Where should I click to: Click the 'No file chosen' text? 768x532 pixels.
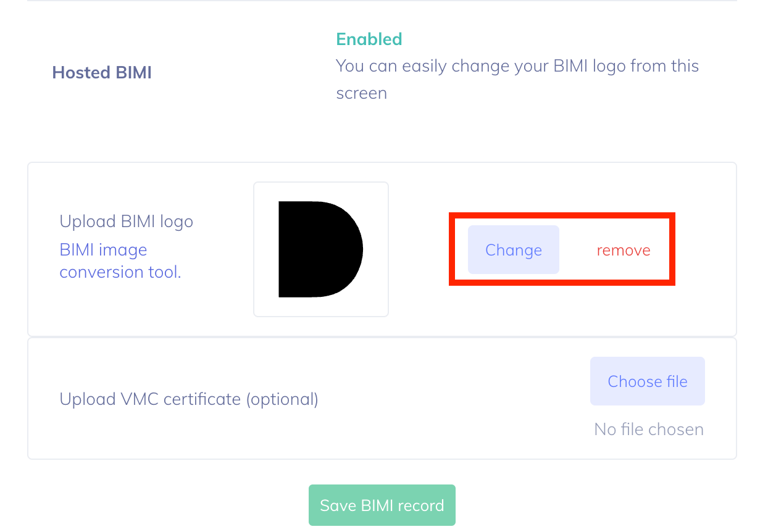(649, 429)
